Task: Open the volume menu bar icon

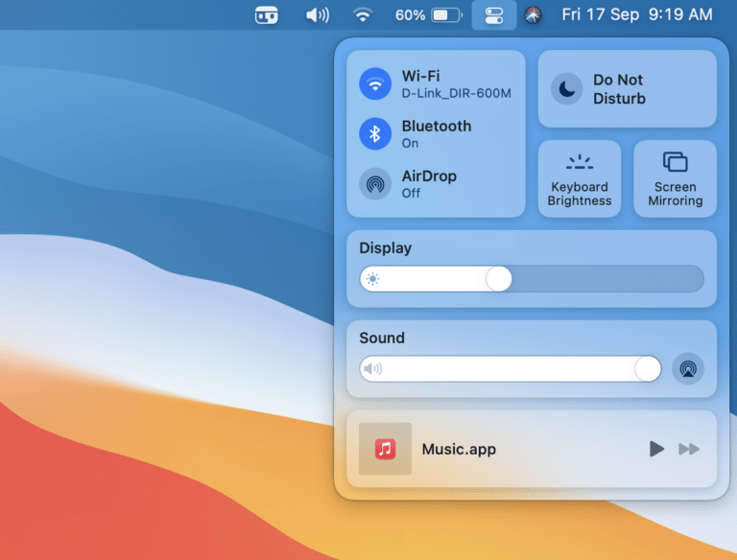Action: (318, 15)
